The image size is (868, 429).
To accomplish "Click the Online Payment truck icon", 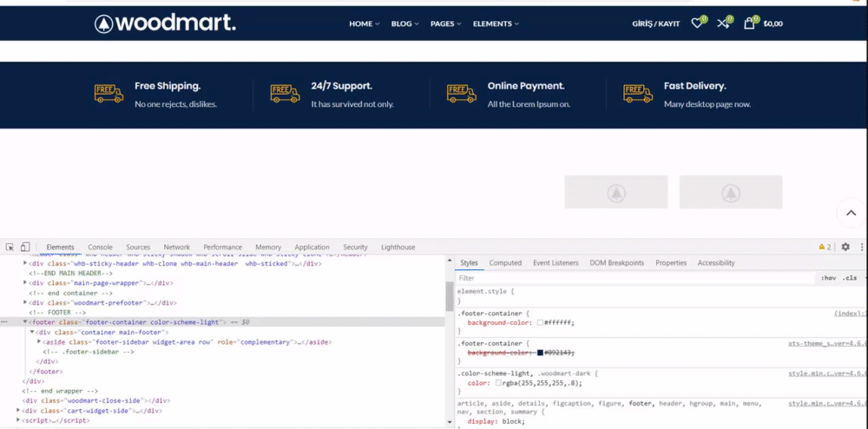I will click(461, 94).
